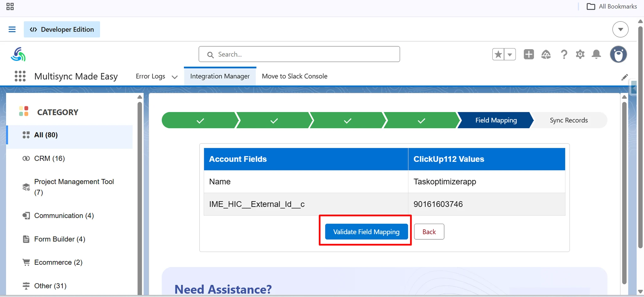Show the notifications bell

596,55
